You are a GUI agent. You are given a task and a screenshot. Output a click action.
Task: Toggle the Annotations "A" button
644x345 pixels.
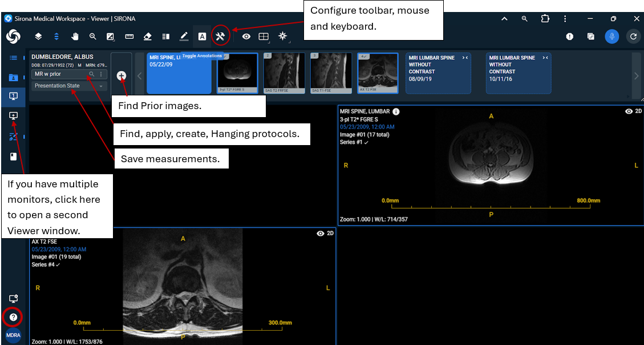[x=202, y=37]
